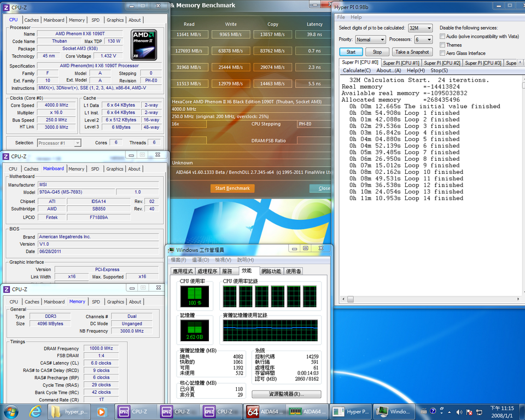Switch to the Hyper PI taskbar item
This screenshot has width=525, height=420.
point(351,412)
